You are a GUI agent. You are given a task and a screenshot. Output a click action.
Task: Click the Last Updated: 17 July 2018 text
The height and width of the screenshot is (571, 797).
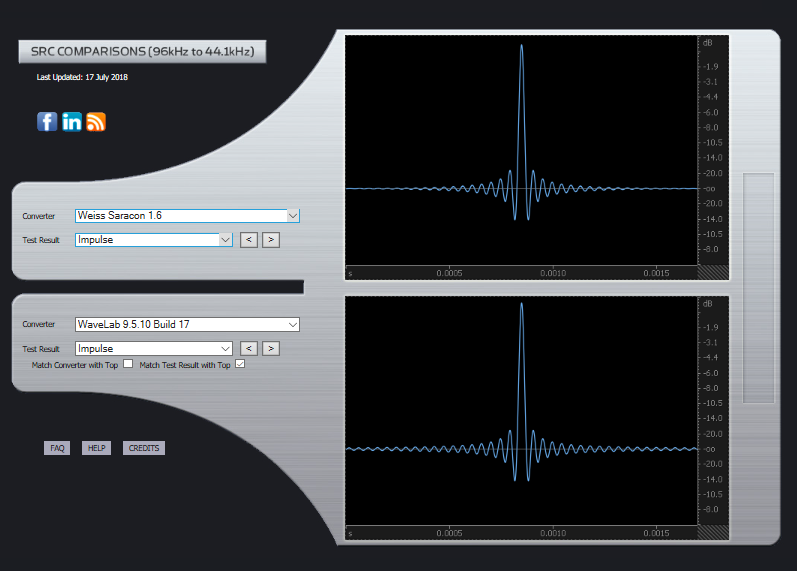[x=82, y=77]
